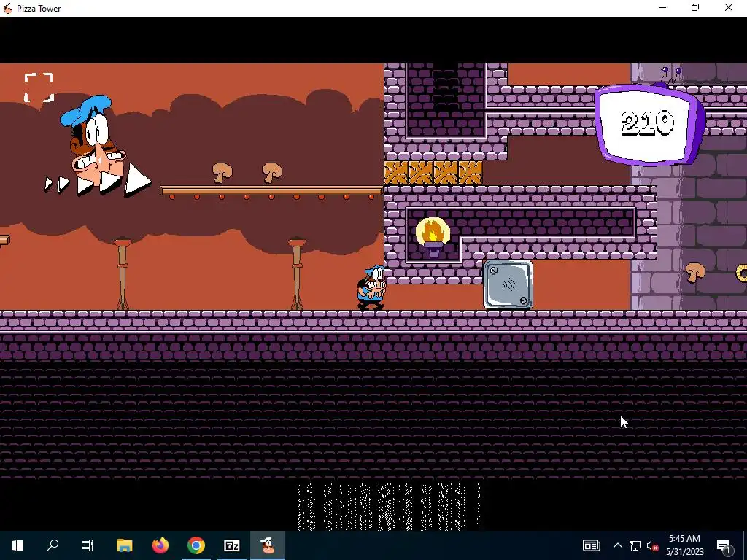
Task: Launch Firefox from taskbar
Action: coord(160,545)
